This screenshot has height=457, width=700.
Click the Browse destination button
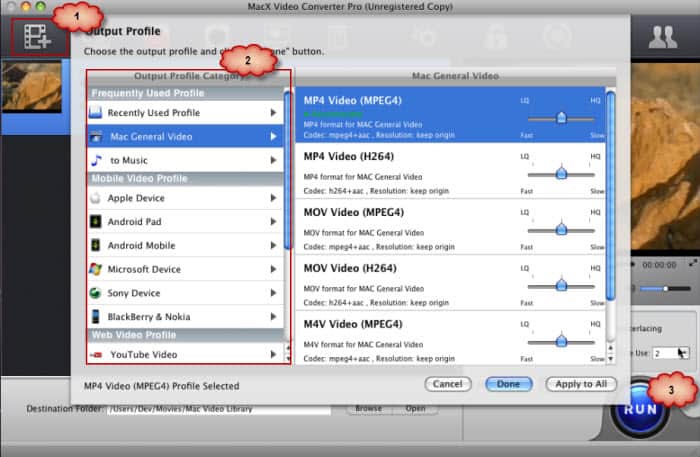coord(368,408)
